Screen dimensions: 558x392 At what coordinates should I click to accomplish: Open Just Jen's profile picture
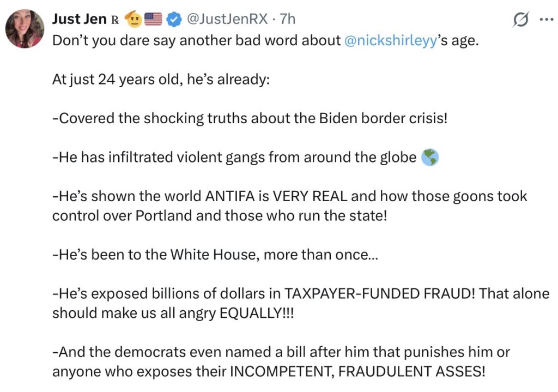coord(25,28)
